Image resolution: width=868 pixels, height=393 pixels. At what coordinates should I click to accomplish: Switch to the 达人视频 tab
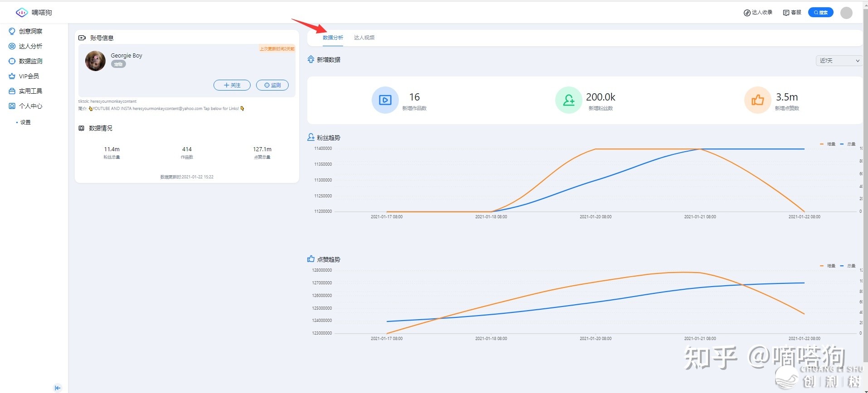click(x=364, y=38)
